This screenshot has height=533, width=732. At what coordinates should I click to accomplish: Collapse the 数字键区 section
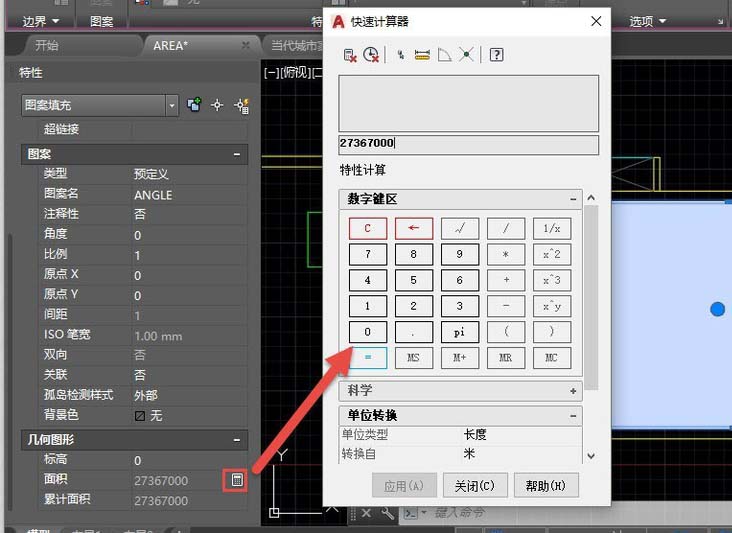[x=573, y=199]
